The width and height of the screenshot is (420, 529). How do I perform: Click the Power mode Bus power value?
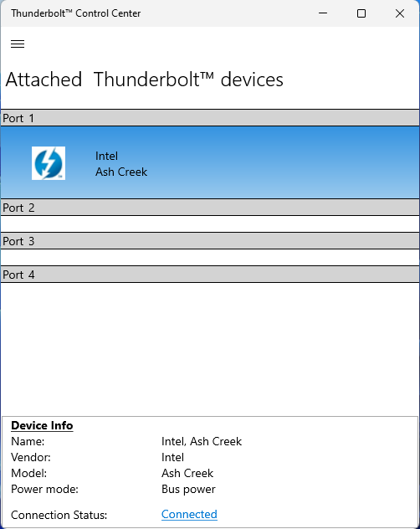coord(188,489)
